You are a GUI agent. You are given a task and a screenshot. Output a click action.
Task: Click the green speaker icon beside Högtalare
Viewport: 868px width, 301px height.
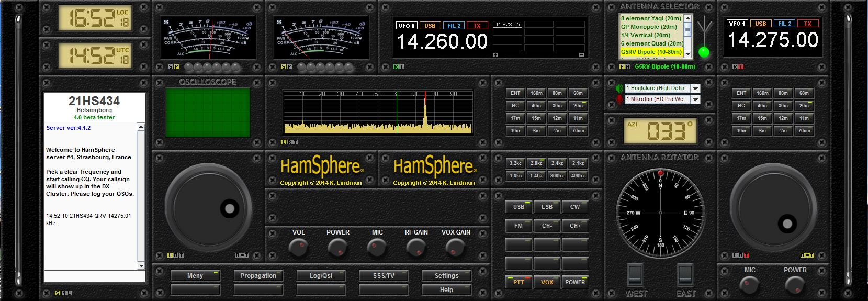[x=619, y=88]
